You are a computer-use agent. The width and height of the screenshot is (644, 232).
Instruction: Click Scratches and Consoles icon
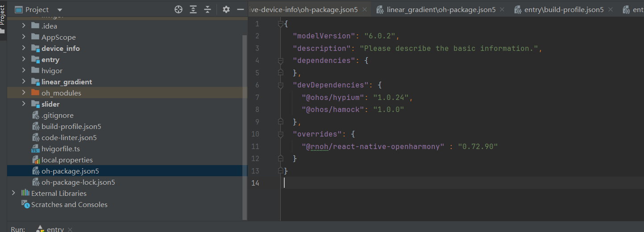(x=25, y=204)
